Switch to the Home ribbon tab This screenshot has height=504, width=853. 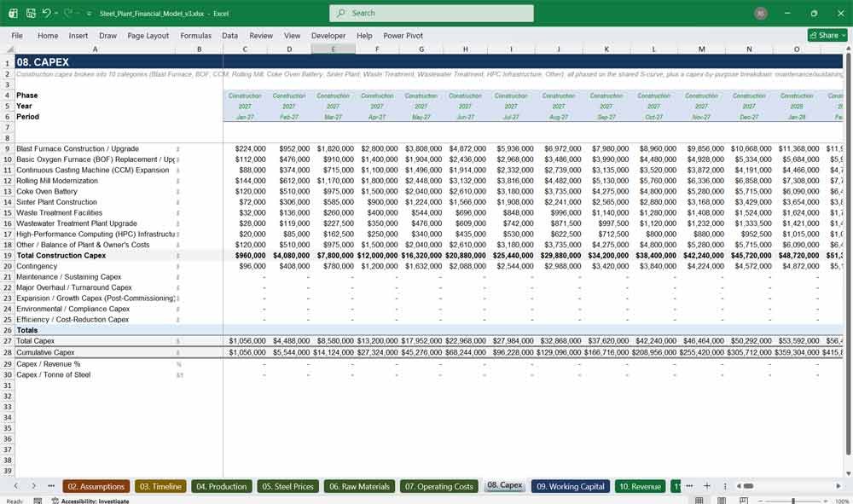[x=48, y=35]
